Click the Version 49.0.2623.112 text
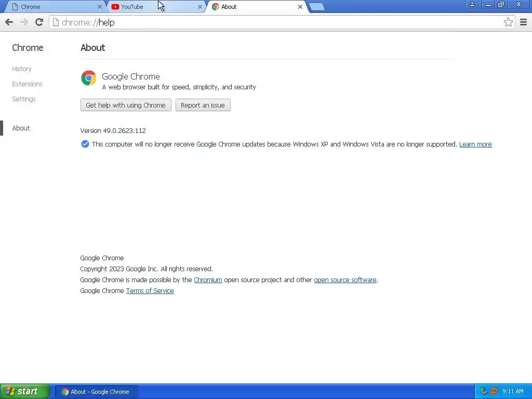The image size is (532, 399). 113,130
